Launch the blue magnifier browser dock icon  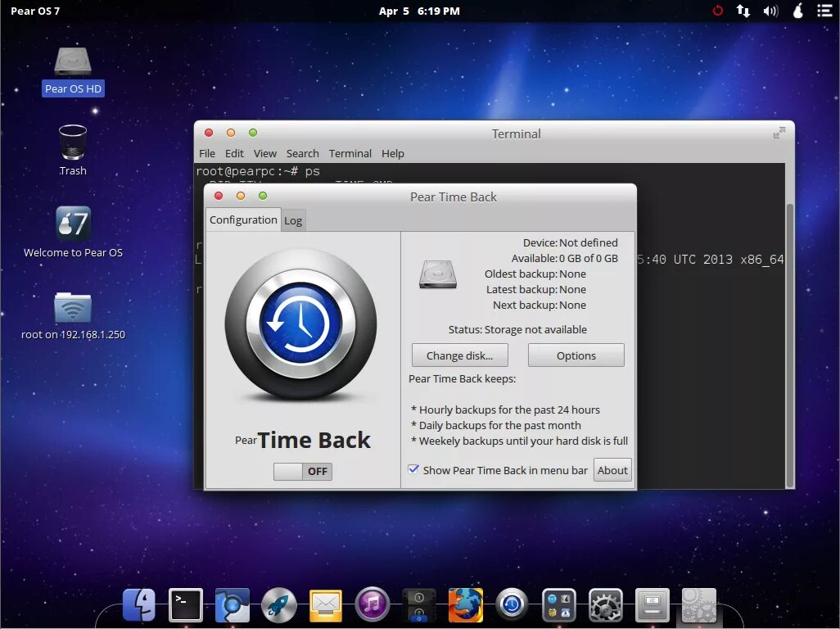tap(232, 605)
